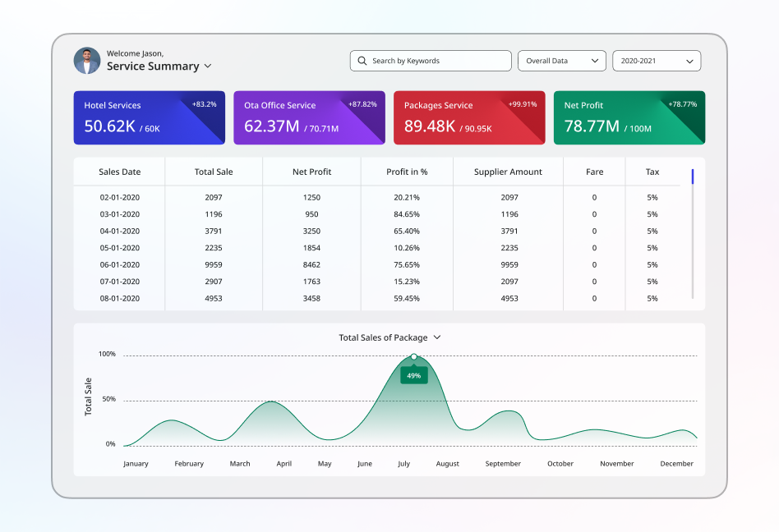Click the table's blue scrollbar thumb
This screenshot has height=532, width=779.
693,177
